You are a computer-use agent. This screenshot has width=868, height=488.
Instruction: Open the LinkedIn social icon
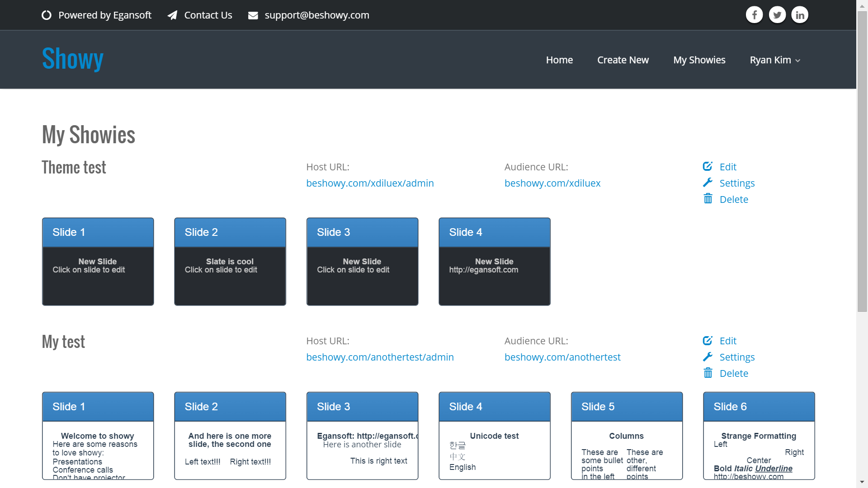(800, 15)
